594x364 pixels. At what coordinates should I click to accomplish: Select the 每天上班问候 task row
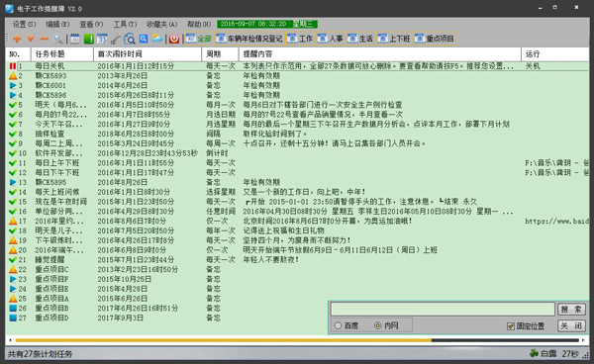coord(297,192)
